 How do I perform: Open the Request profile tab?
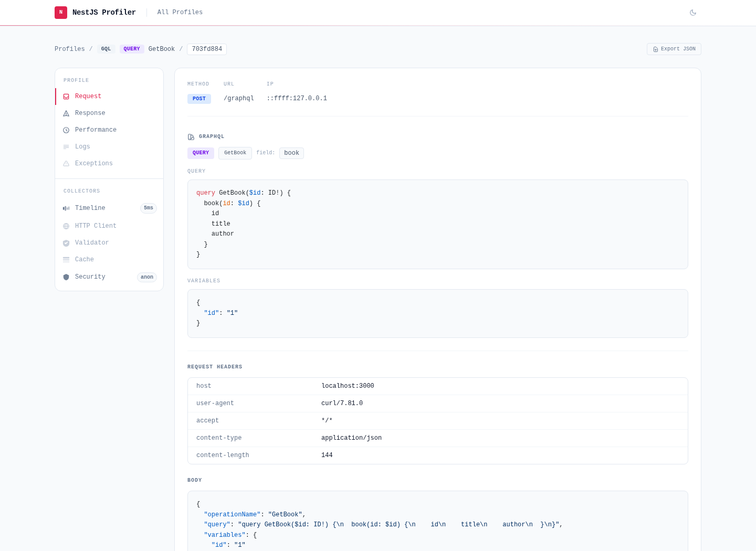coord(109,97)
